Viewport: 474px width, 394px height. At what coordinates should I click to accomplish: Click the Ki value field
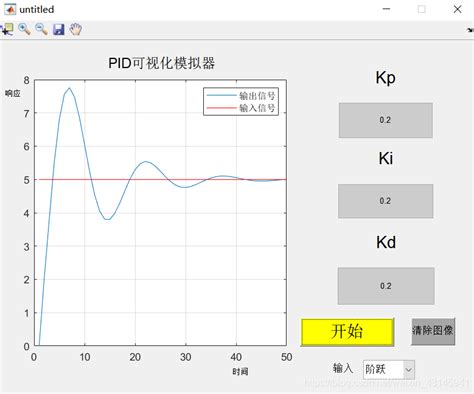(x=386, y=201)
